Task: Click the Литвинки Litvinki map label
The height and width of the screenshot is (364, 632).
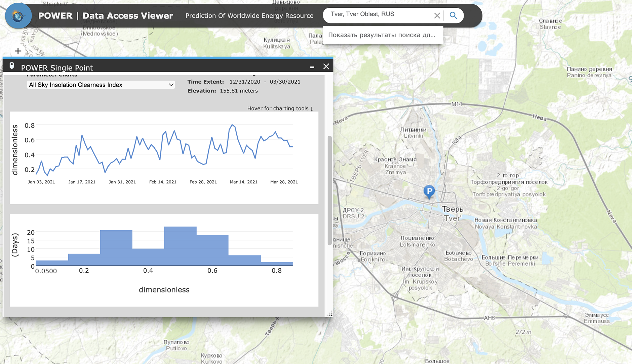Action: pos(413,133)
